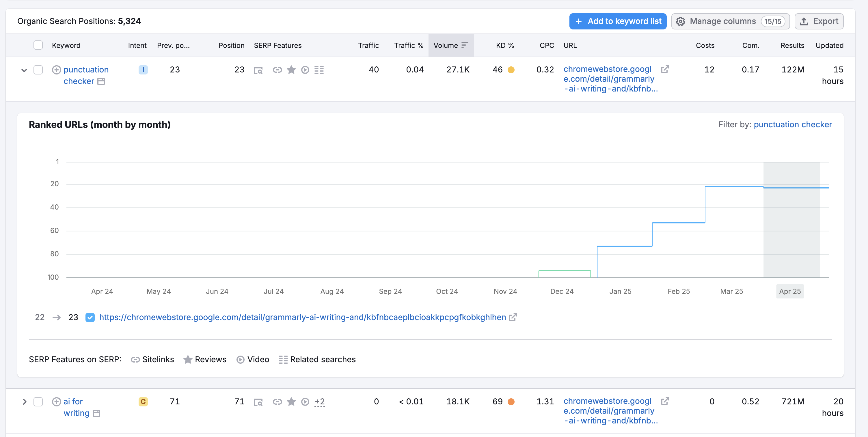Image resolution: width=868 pixels, height=437 pixels.
Task: Open SERP snapshot icon for punctuation checker
Action: coord(258,70)
